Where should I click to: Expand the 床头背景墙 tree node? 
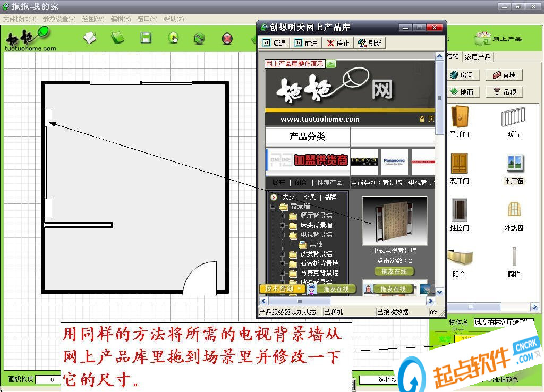283,226
